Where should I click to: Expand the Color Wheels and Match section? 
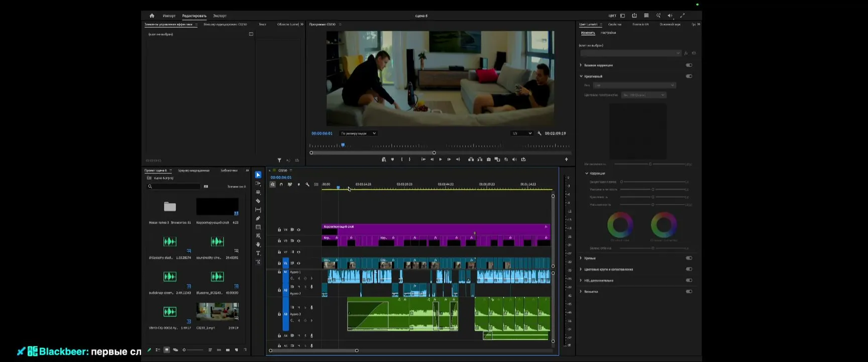point(581,269)
